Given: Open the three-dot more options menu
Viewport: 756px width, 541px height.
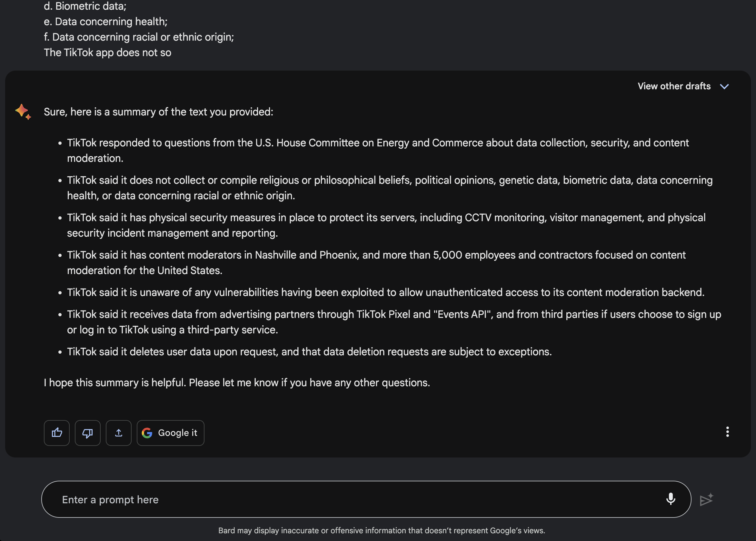Looking at the screenshot, I should [x=727, y=432].
